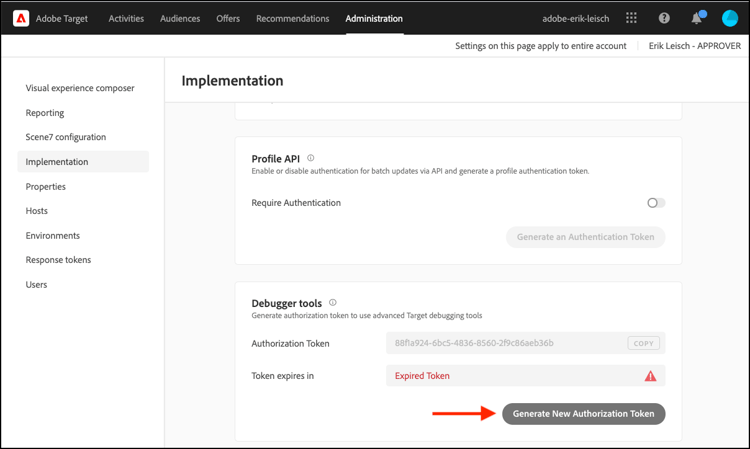Open the notifications bell icon
750x449 pixels.
point(697,18)
